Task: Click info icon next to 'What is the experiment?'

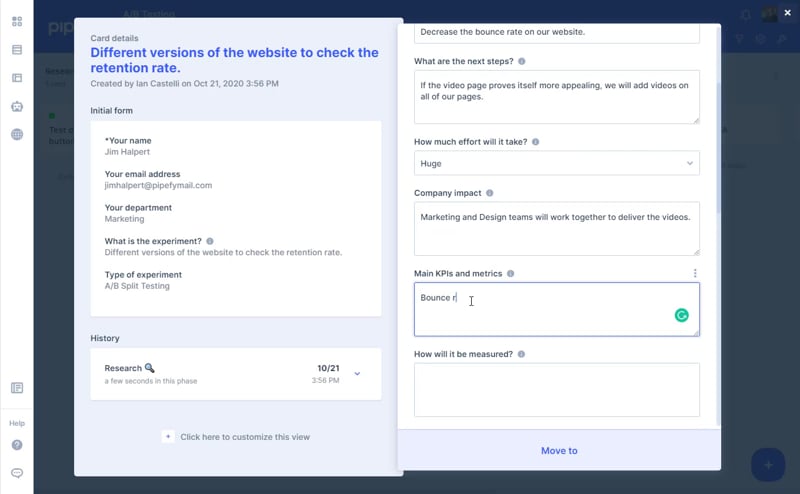Action: point(210,241)
